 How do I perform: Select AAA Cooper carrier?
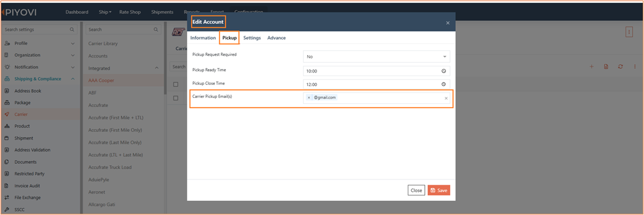[x=101, y=81]
